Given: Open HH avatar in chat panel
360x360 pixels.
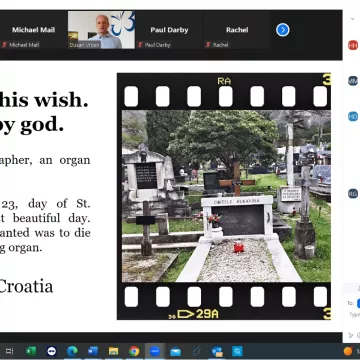Looking at the screenshot, I should 353,45.
